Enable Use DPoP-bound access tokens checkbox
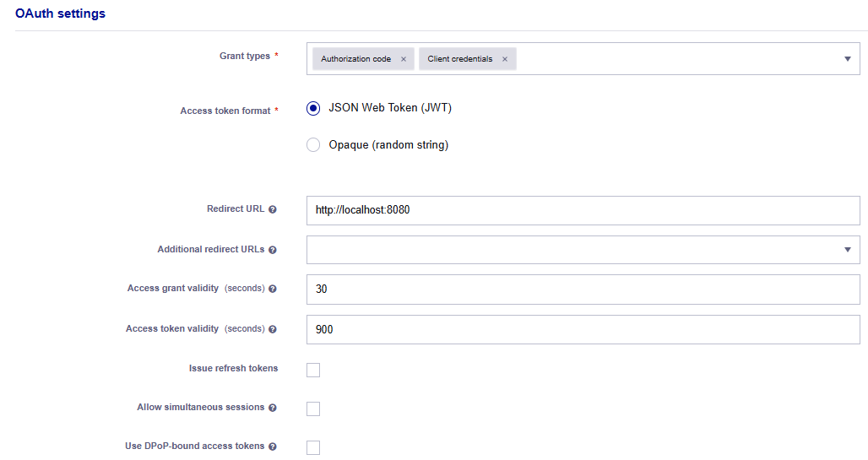This screenshot has width=868, height=460. pyautogui.click(x=313, y=447)
